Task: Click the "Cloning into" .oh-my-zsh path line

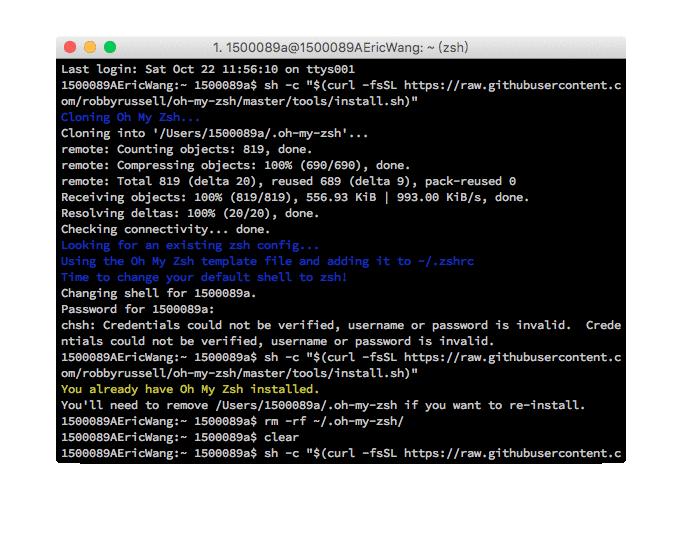Action: pyautogui.click(x=214, y=133)
